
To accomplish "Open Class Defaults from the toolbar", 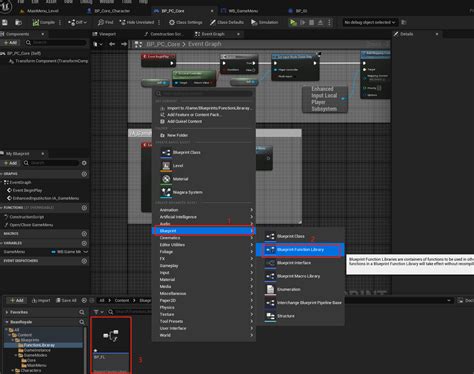I will point(227,22).
